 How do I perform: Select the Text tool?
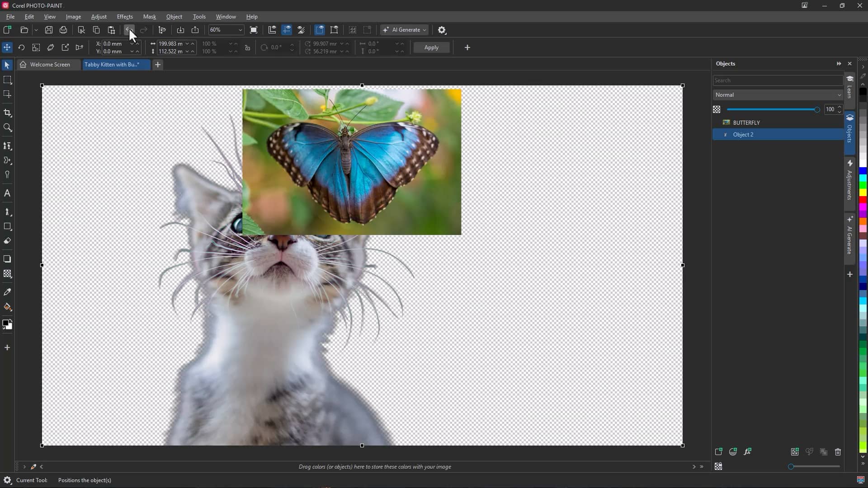point(7,193)
